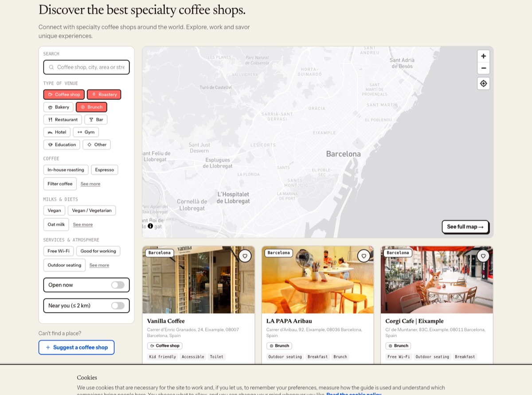Viewport: 532px width, 395px height.
Task: Open the Corgi Cafe | Eixample listing title
Action: click(x=415, y=321)
